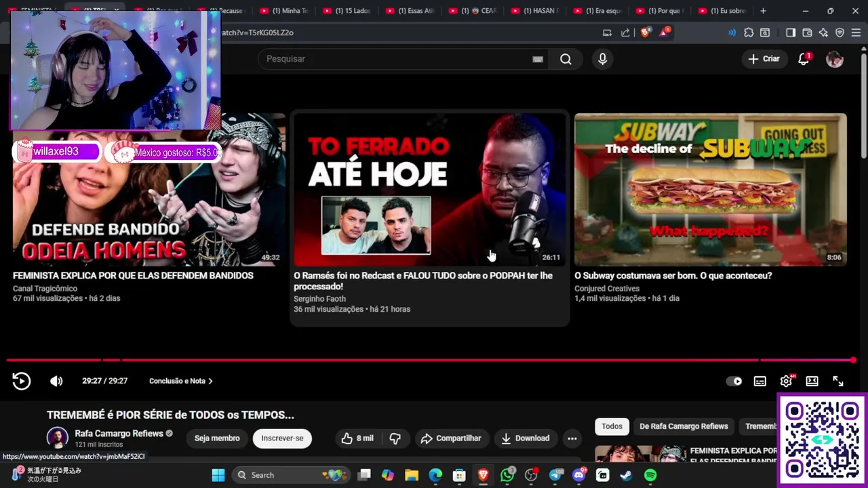Viewport: 868px width, 488px height.
Task: Switch to the '(1) 15 Lados' browser tab
Action: point(347,11)
